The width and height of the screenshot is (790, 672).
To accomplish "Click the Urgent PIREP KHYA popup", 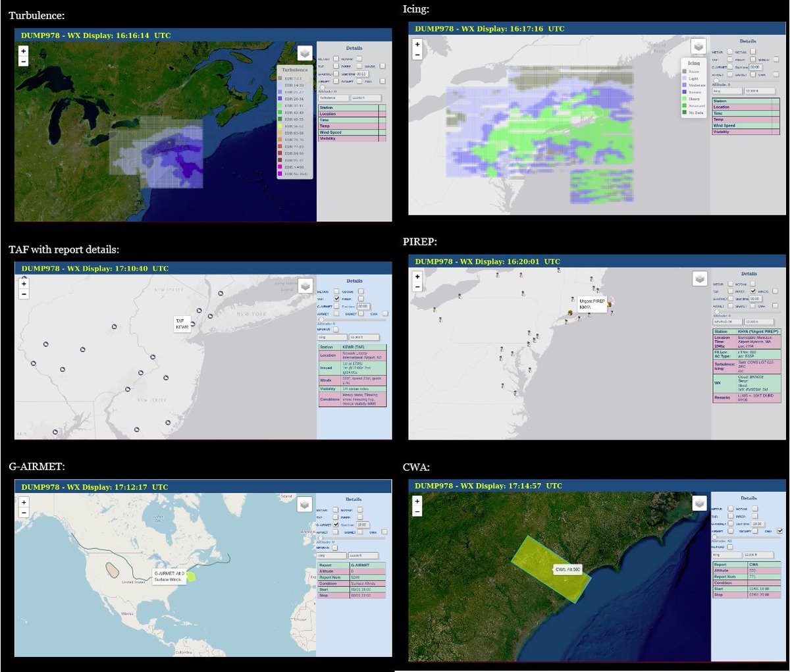I will click(594, 304).
